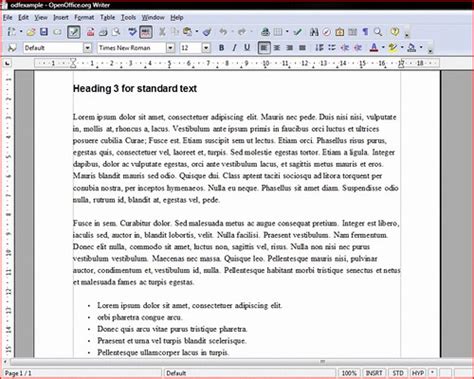Open the View menu

coord(41,18)
